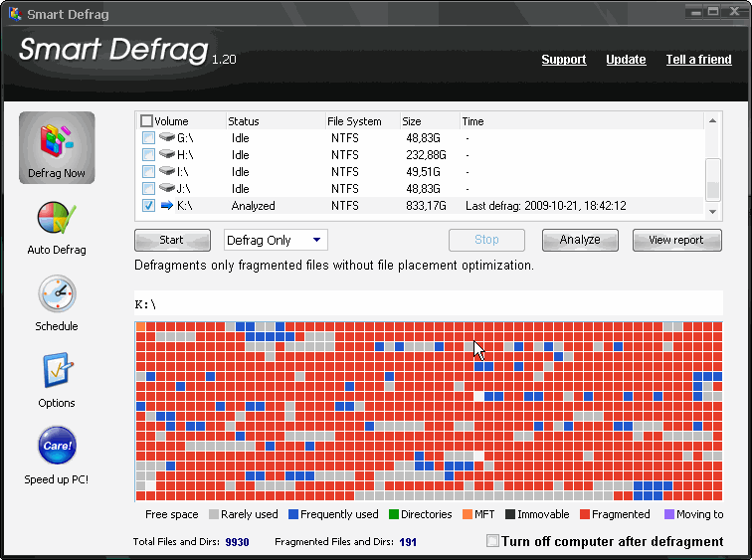This screenshot has width=752, height=560.
Task: Toggle the select-all Volume header checkbox
Action: coord(147,121)
